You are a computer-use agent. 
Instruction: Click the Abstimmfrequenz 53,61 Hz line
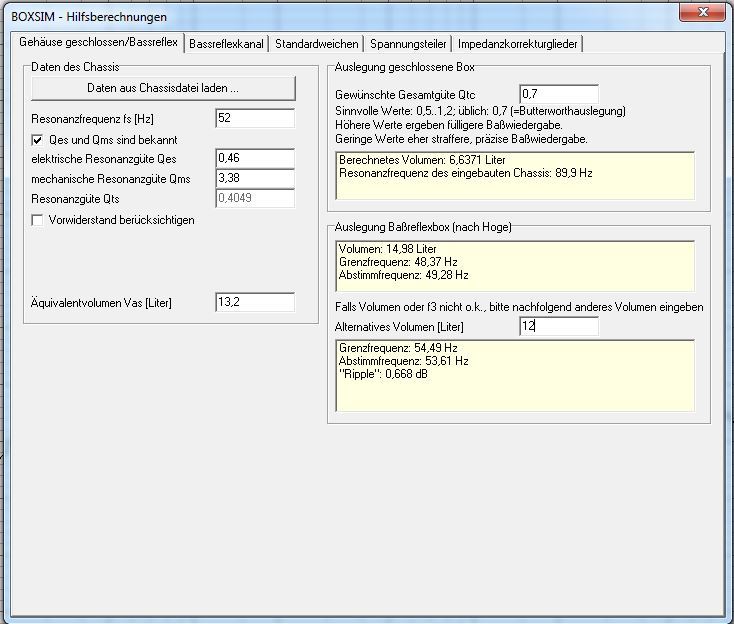pos(404,361)
